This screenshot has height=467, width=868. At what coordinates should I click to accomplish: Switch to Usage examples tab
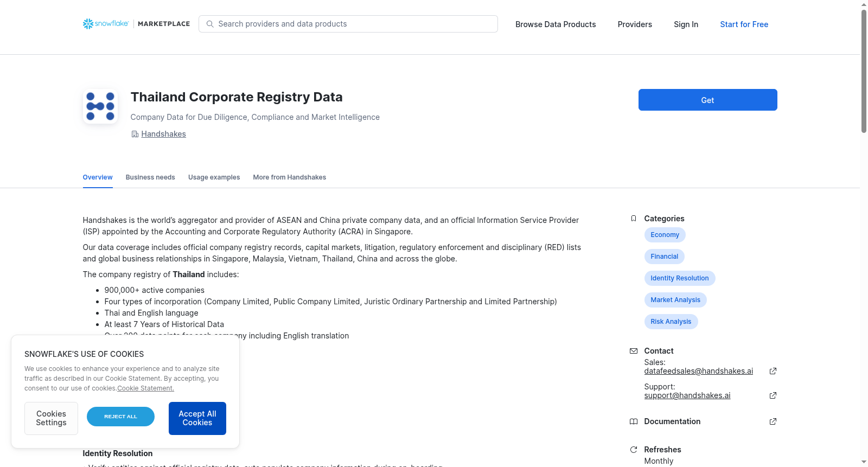coord(214,177)
